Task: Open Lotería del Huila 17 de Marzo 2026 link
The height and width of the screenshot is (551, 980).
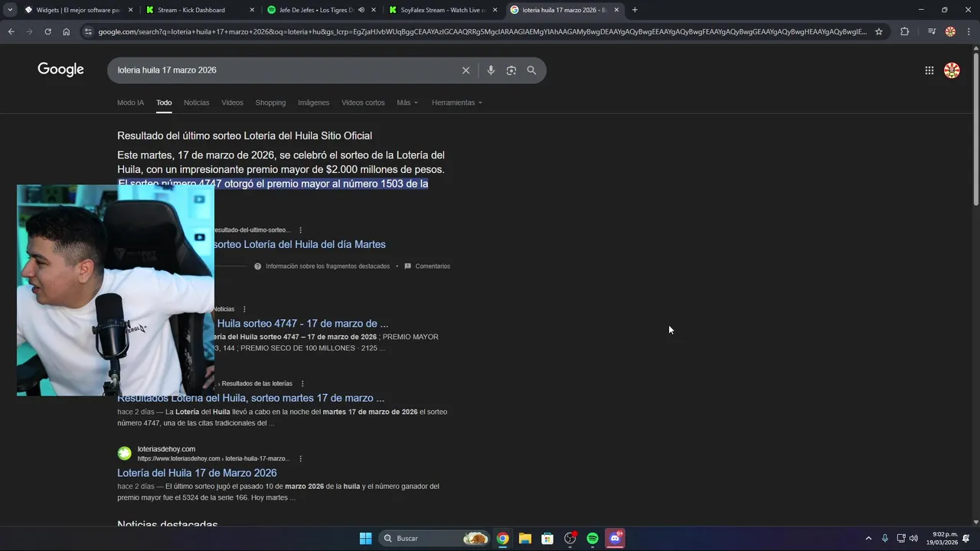Action: (x=197, y=473)
